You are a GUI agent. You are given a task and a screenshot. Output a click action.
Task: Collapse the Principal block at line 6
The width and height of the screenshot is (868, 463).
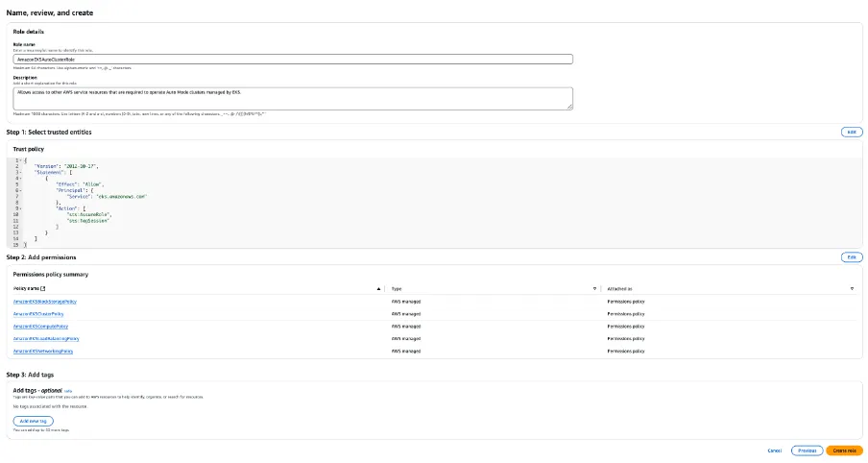[x=20, y=190]
